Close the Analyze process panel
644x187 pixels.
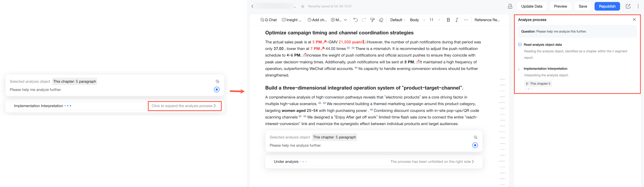[634, 20]
